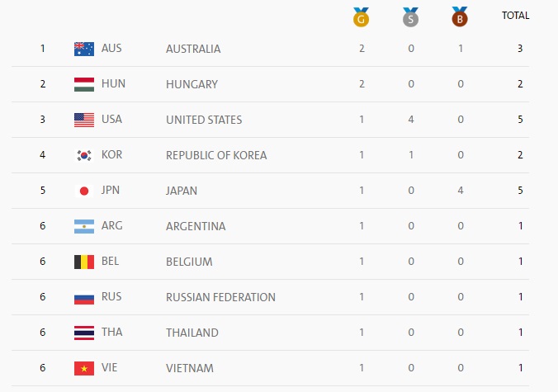The width and height of the screenshot is (558, 392).
Task: Click the Japan flag icon
Action: pyautogui.click(x=84, y=191)
